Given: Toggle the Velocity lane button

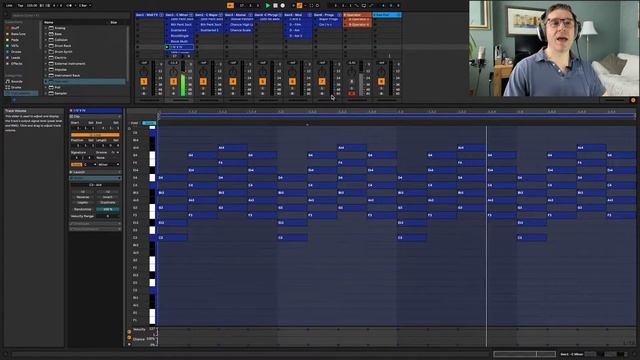Looking at the screenshot, I should point(129,332).
